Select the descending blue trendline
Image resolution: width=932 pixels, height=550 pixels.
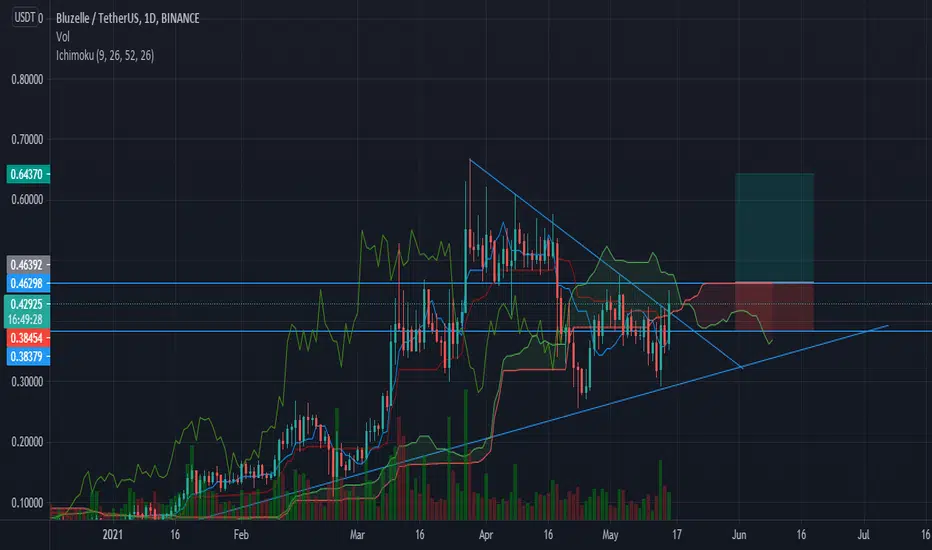coord(606,263)
